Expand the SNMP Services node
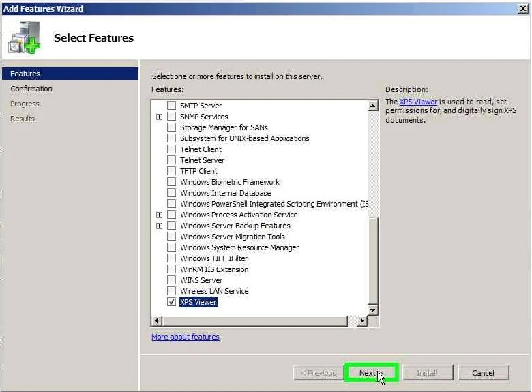This screenshot has width=532, height=392. click(x=159, y=117)
